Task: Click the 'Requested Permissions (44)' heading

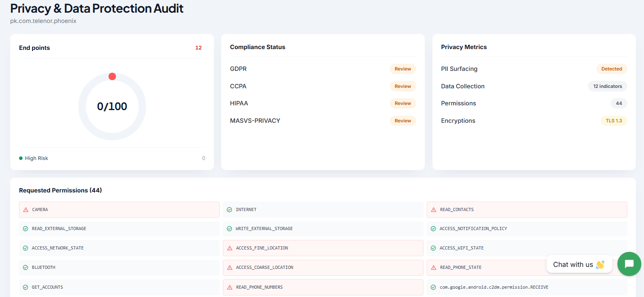Action: [60, 190]
